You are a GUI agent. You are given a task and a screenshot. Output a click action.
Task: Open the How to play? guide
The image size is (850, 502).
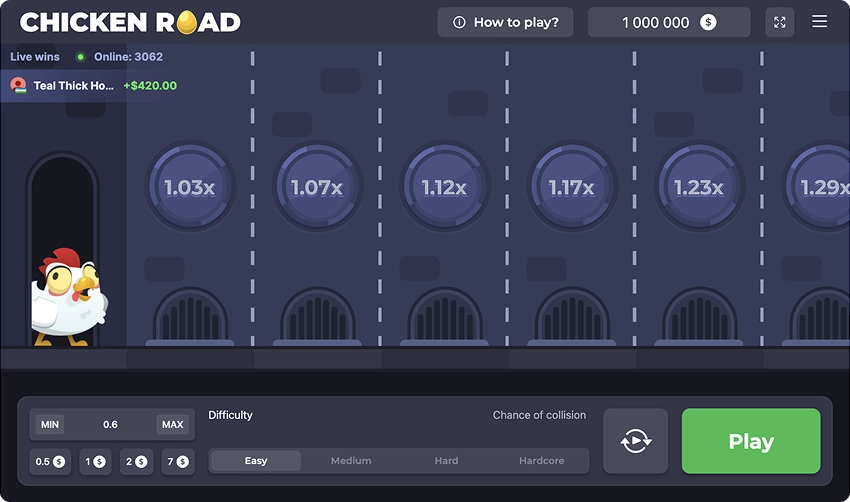point(506,22)
